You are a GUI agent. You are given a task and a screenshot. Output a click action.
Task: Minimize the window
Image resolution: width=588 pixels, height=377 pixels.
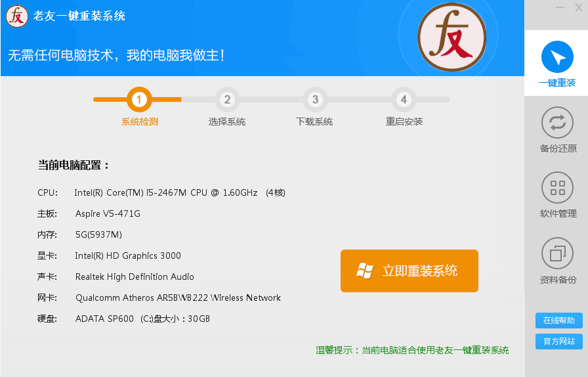tap(560, 7)
